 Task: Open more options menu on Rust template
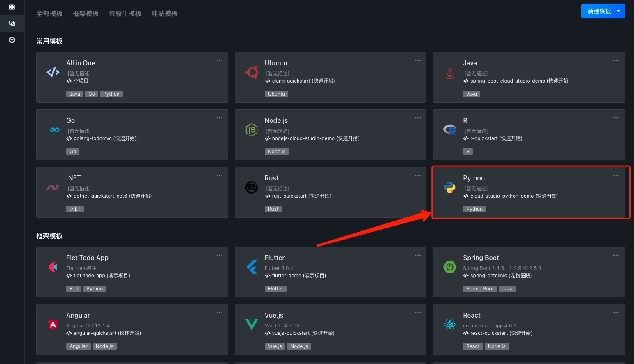418,175
